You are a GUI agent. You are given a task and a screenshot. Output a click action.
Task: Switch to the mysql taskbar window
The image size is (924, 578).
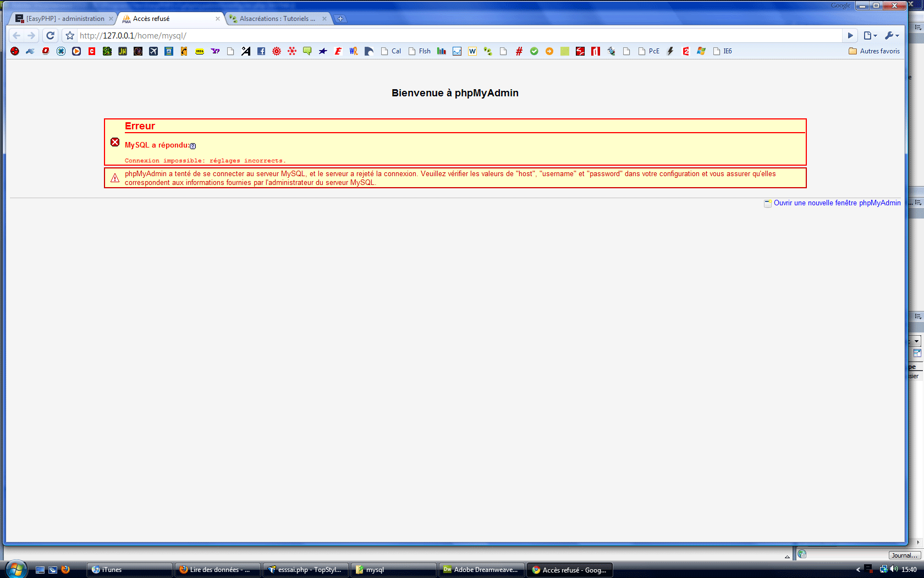[394, 570]
